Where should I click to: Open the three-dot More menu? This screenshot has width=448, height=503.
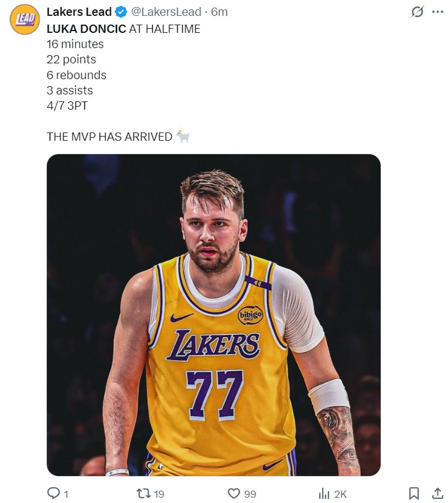(437, 12)
